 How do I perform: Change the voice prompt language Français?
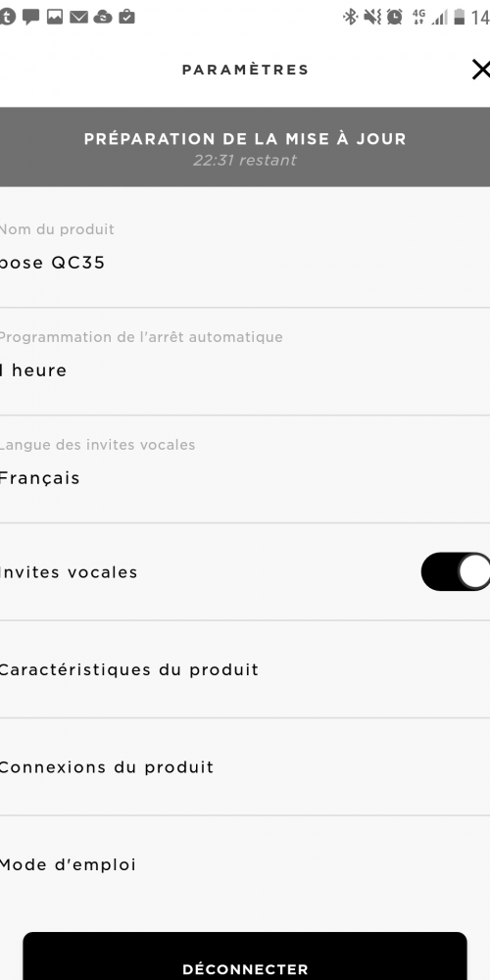(x=245, y=469)
